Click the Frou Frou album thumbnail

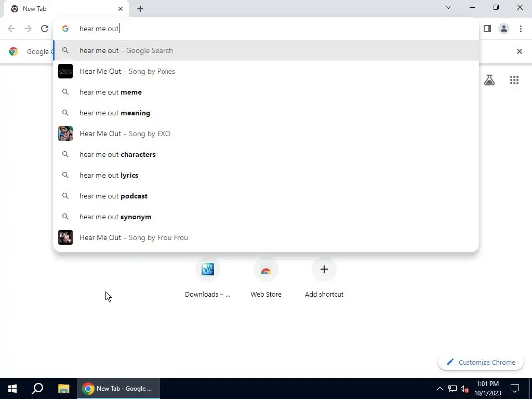pyautogui.click(x=65, y=237)
